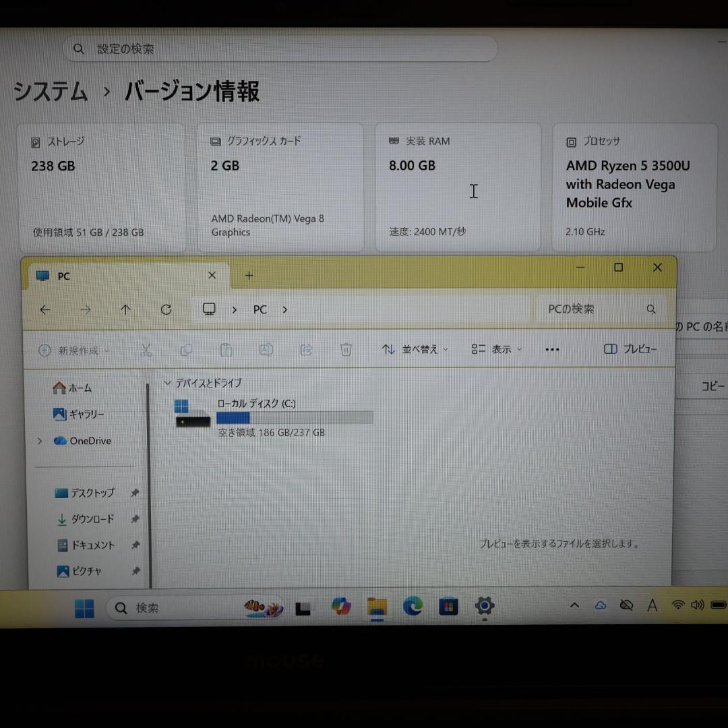Click the グラフィックス カード 2 GB card
Screen dimensions: 728x728
click(280, 187)
